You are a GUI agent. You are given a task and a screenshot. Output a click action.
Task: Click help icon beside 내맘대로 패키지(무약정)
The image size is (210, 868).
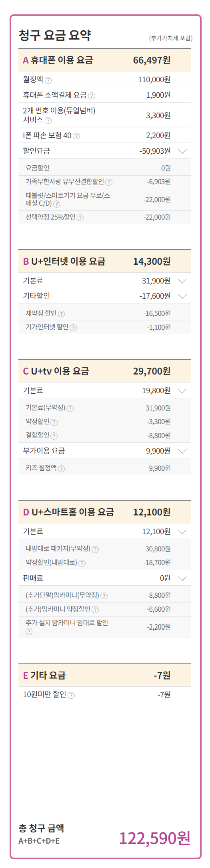[95, 550]
